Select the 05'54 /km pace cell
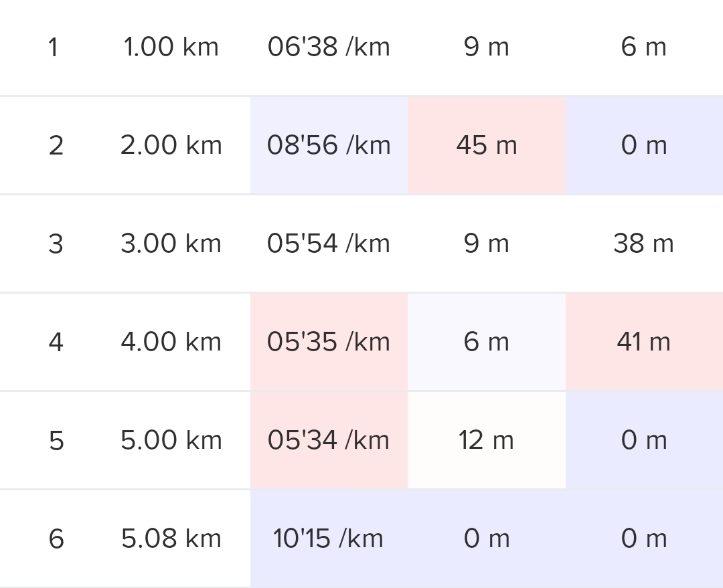This screenshot has width=723, height=588. coord(329,244)
